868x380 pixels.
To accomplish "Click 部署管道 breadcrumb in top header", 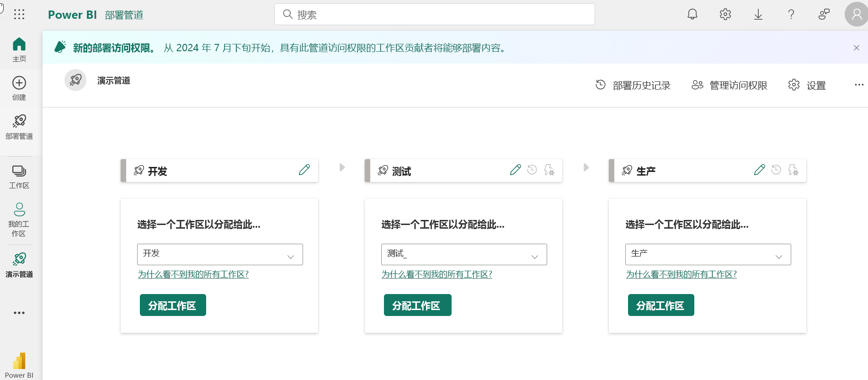I will [124, 15].
